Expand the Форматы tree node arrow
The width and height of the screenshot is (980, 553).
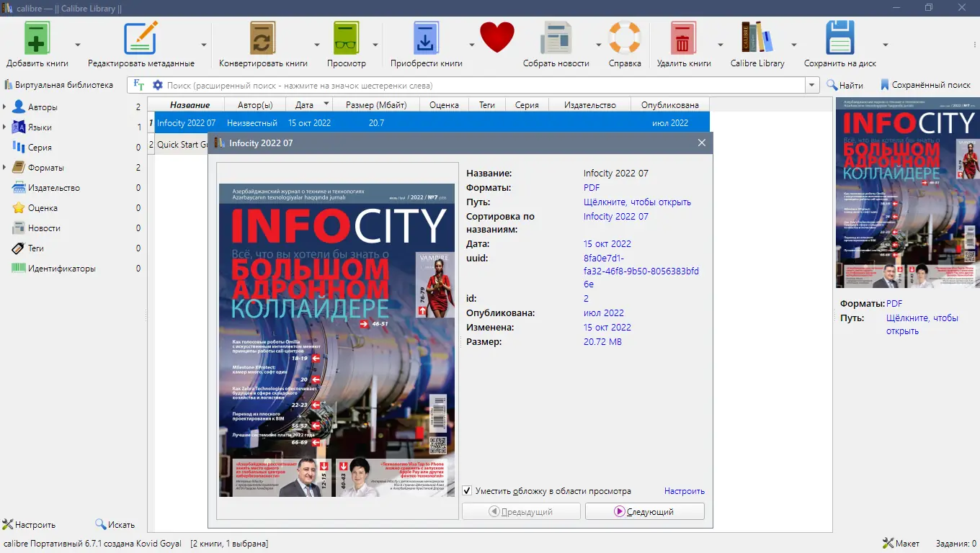click(5, 168)
